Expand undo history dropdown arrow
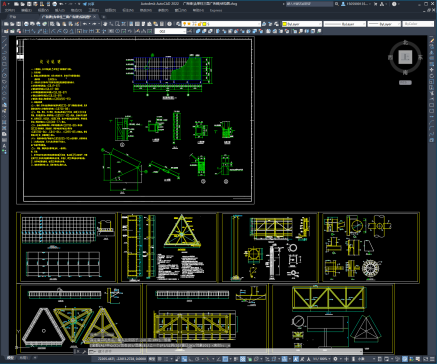Screen dimensions: 437x364 click(89, 24)
